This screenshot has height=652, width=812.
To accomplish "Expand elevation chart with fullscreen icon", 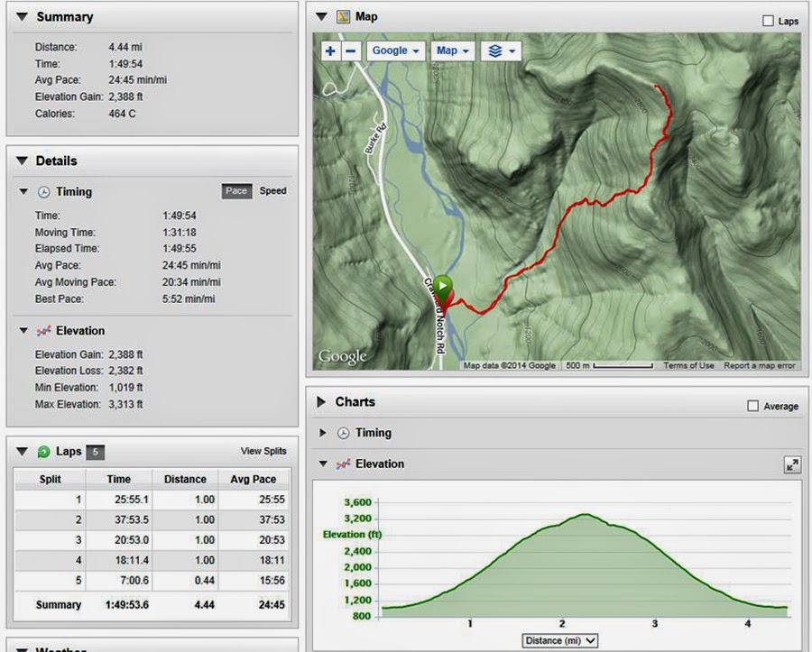I will (x=792, y=464).
